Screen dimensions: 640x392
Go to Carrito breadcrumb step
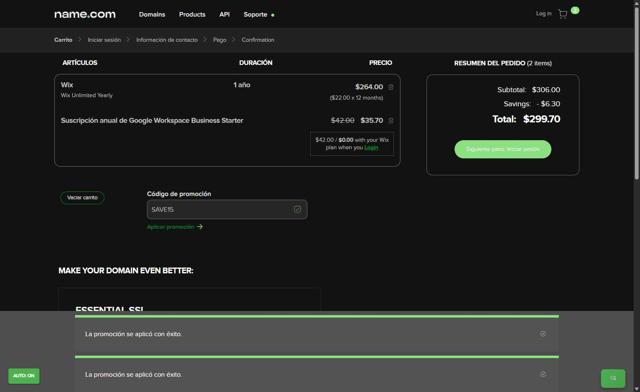(x=63, y=40)
